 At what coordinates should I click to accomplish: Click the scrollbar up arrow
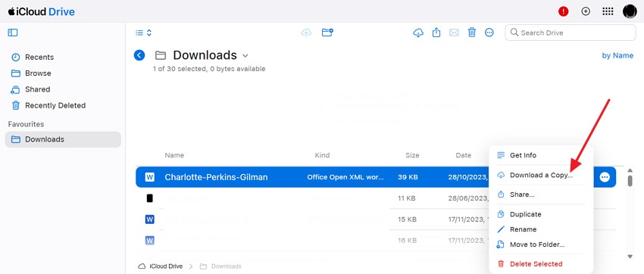pyautogui.click(x=630, y=170)
